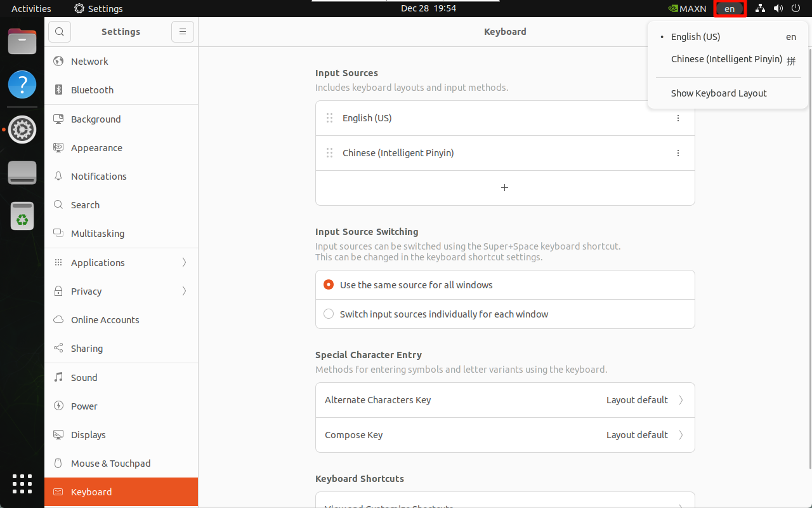Screen dimensions: 812x508
Task: Show Applications grid in the dock
Action: point(22,484)
